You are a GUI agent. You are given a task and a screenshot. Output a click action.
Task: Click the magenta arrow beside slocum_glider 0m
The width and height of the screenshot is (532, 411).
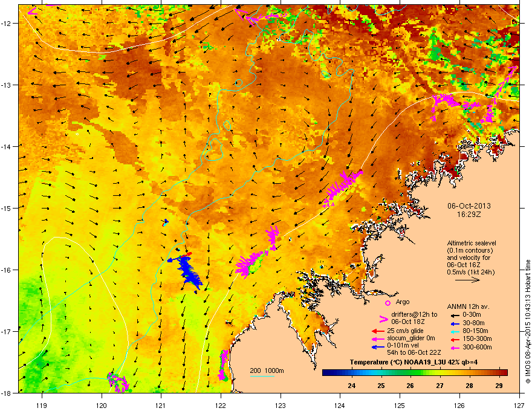pos(378,338)
